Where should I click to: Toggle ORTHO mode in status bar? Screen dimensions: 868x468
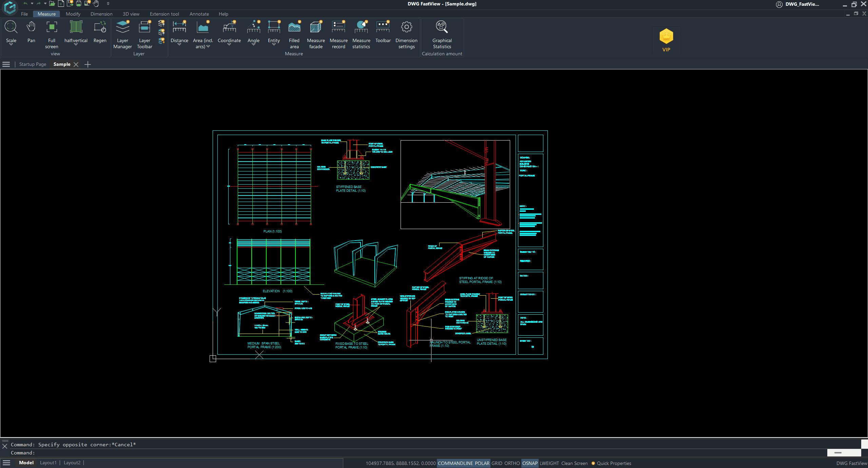[x=512, y=463]
